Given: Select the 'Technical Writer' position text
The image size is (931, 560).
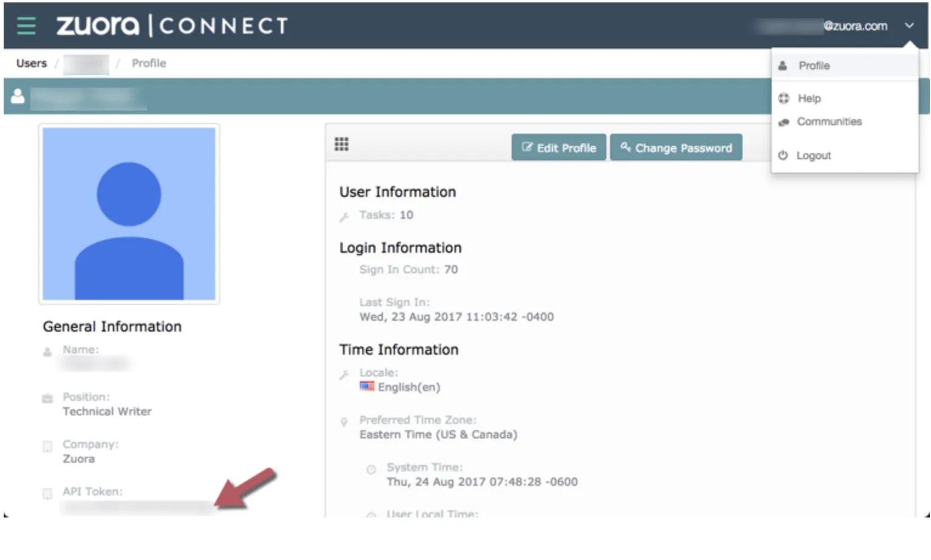Looking at the screenshot, I should [x=108, y=411].
